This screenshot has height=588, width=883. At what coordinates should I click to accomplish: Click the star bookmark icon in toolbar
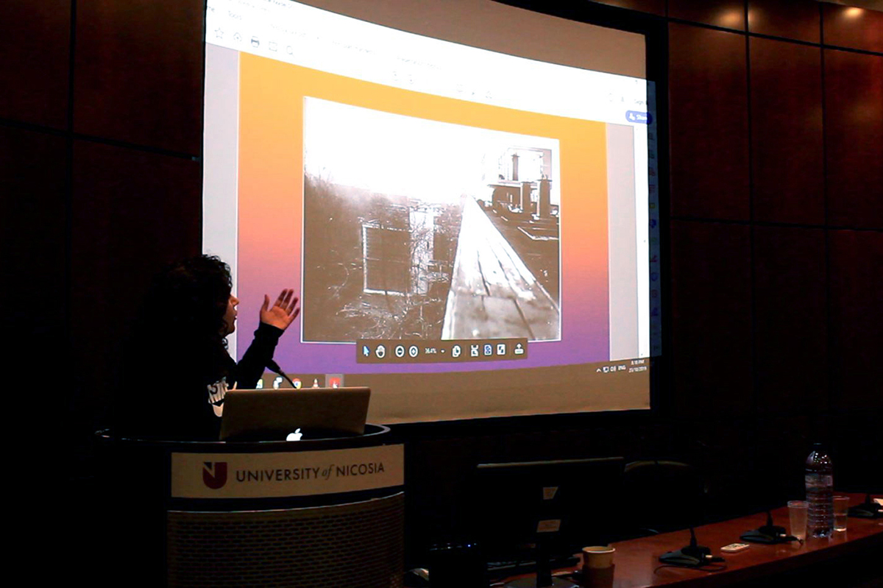[218, 33]
